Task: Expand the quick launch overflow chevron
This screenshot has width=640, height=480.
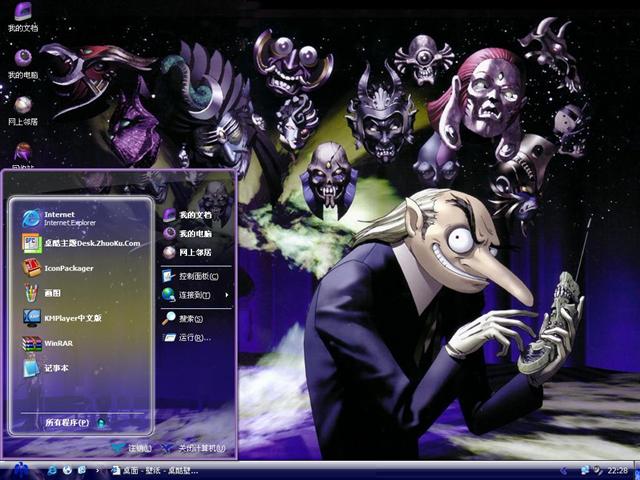Action: (x=97, y=471)
